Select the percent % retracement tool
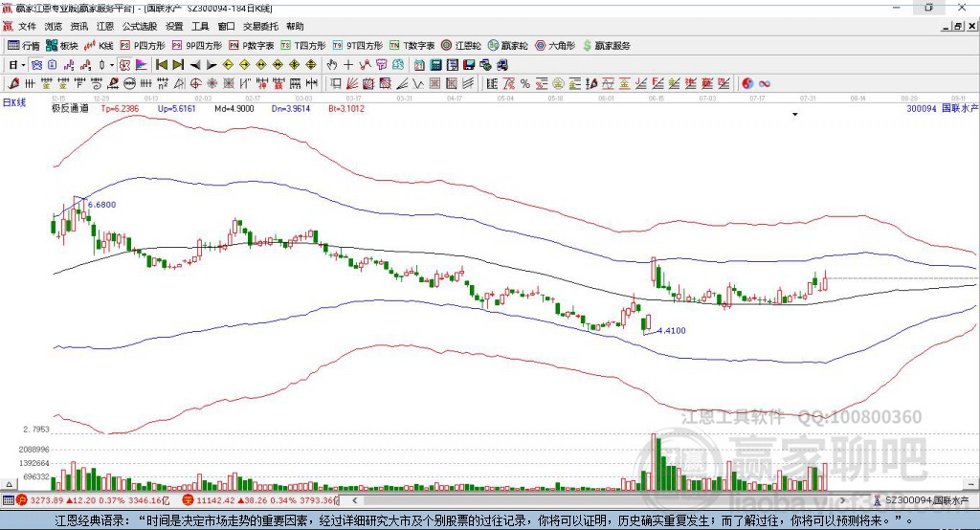The image size is (980, 530). [525, 84]
